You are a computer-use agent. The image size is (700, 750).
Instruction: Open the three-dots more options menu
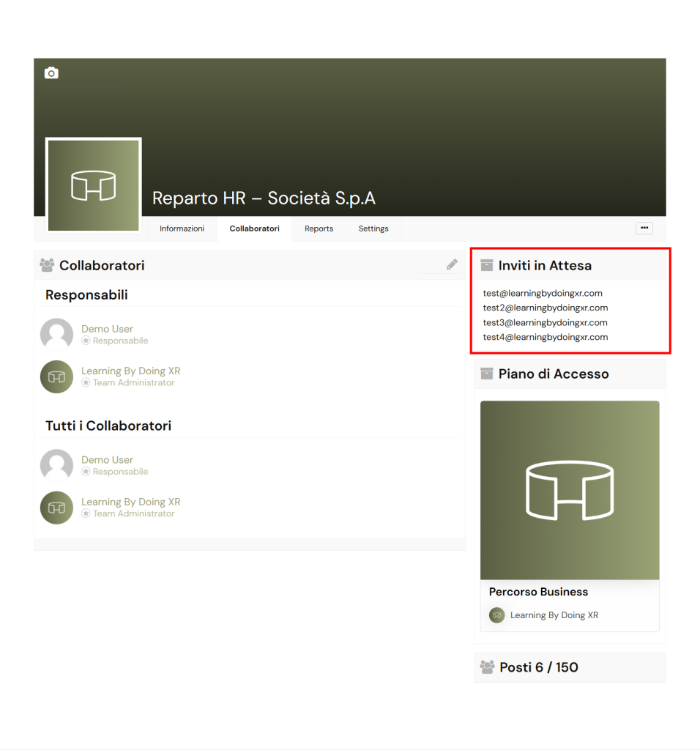coord(644,229)
